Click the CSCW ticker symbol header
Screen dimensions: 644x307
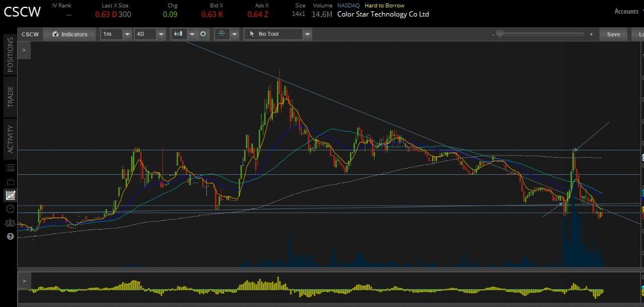22,11
